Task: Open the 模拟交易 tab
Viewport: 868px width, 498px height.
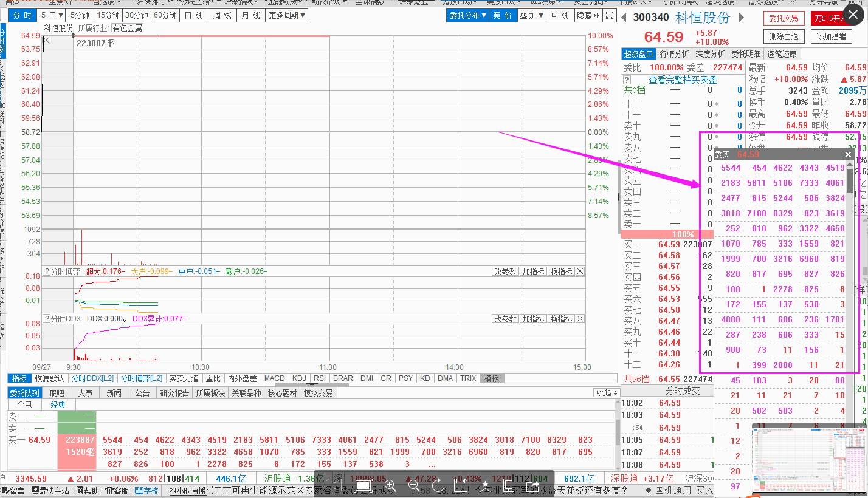Action: click(319, 393)
